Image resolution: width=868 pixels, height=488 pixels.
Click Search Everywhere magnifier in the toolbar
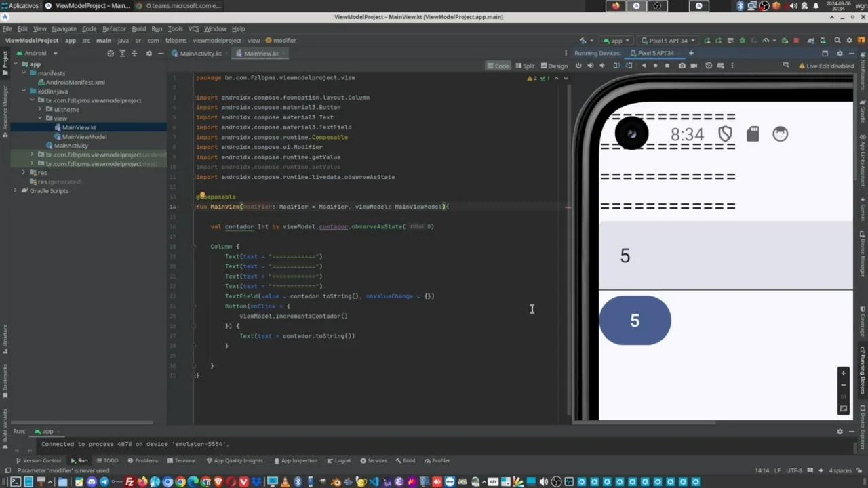coord(837,40)
